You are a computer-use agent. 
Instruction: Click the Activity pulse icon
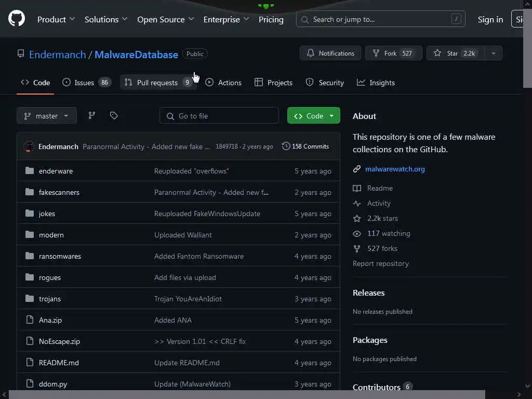point(357,203)
